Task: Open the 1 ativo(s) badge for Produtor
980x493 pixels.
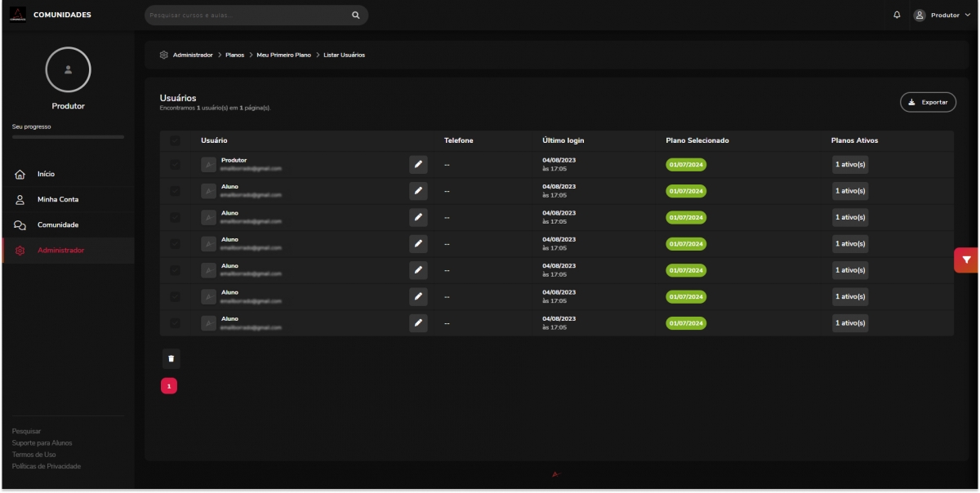Action: [849, 164]
